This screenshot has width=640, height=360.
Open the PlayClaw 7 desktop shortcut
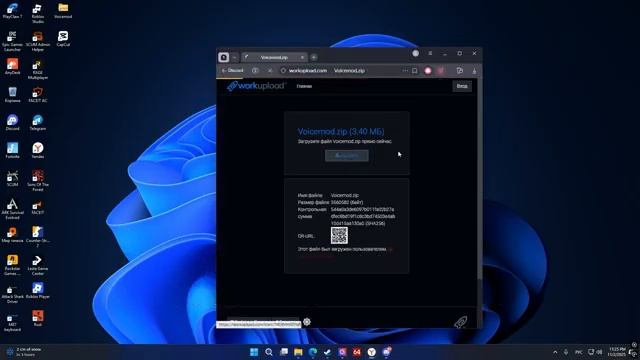12,11
